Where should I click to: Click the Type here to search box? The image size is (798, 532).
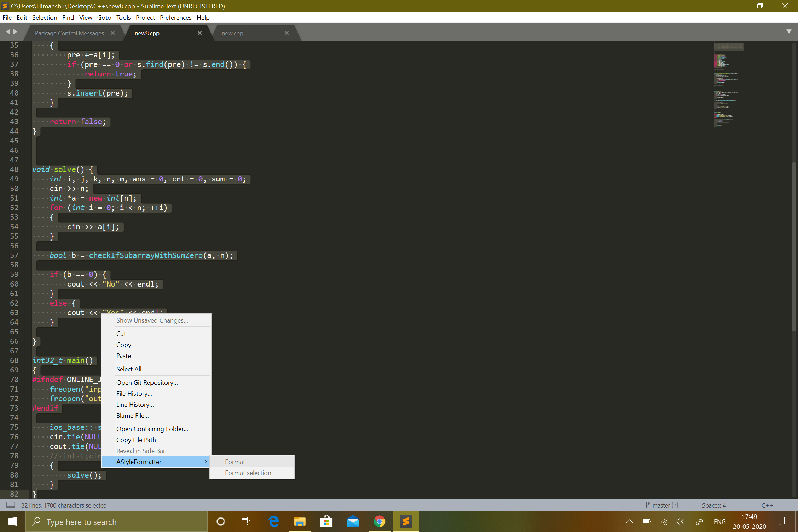117,521
